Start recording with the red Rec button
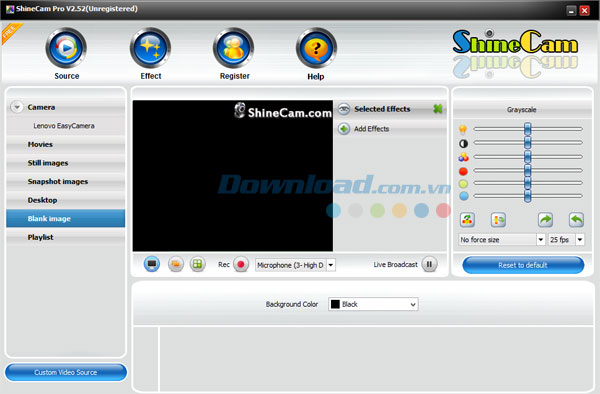 (x=241, y=264)
